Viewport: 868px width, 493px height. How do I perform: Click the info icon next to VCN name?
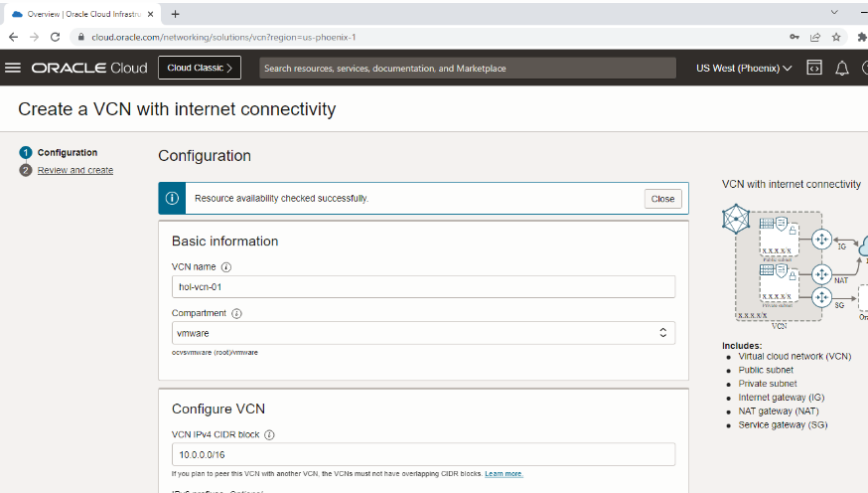click(x=226, y=267)
